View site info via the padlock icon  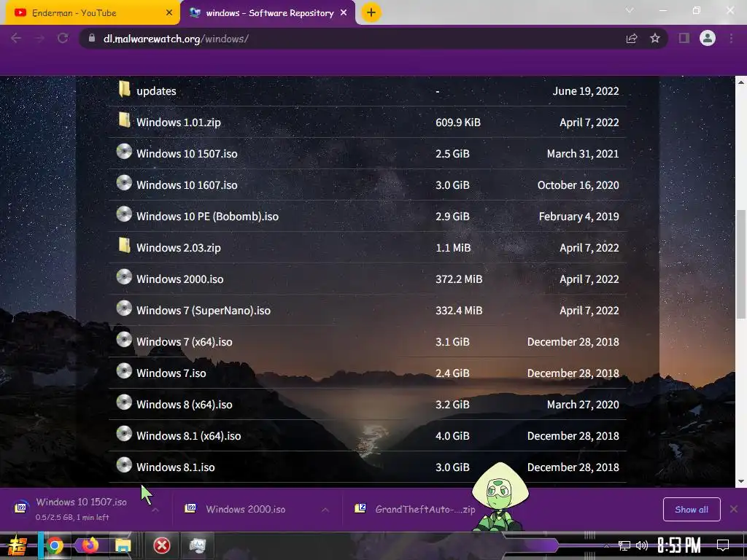point(91,38)
